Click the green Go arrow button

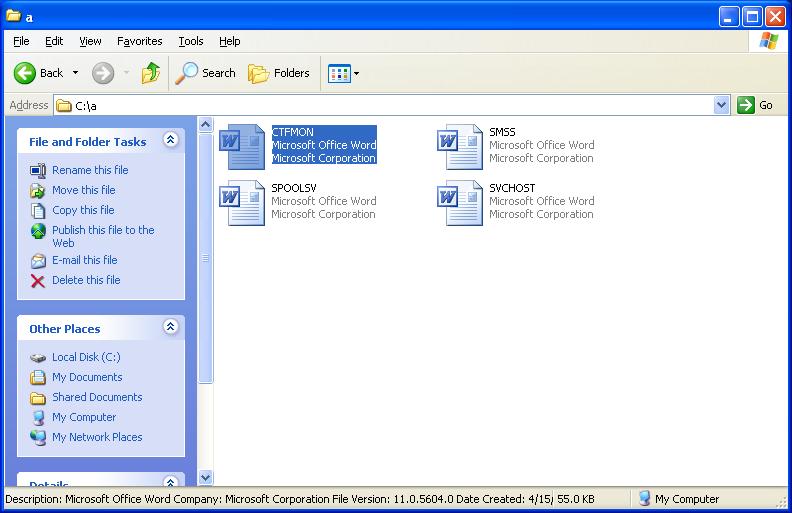click(746, 105)
